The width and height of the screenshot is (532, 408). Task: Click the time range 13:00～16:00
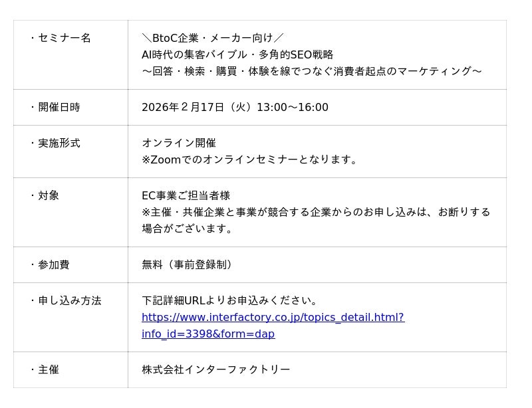(x=293, y=107)
